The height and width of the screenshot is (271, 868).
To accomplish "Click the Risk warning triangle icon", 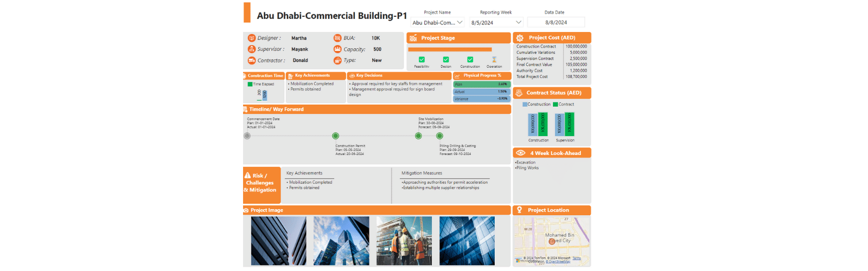I will click(247, 176).
